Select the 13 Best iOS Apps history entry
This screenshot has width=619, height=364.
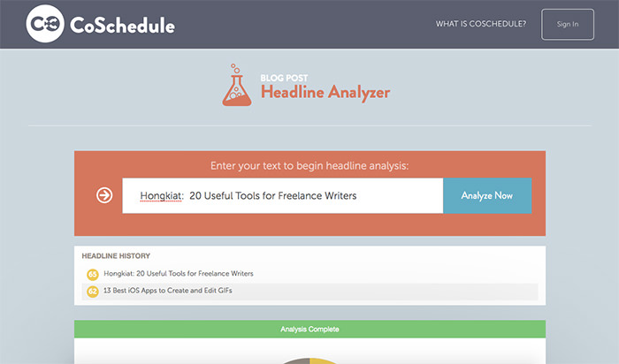pos(168,291)
